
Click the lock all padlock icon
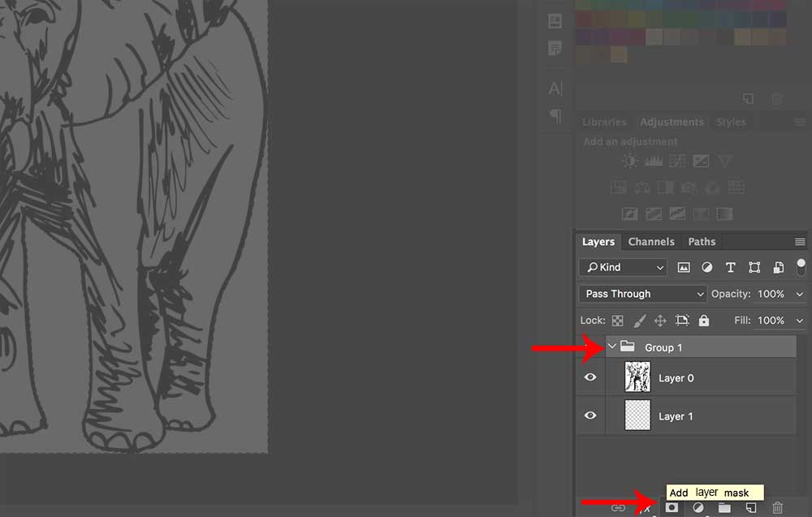coord(704,321)
